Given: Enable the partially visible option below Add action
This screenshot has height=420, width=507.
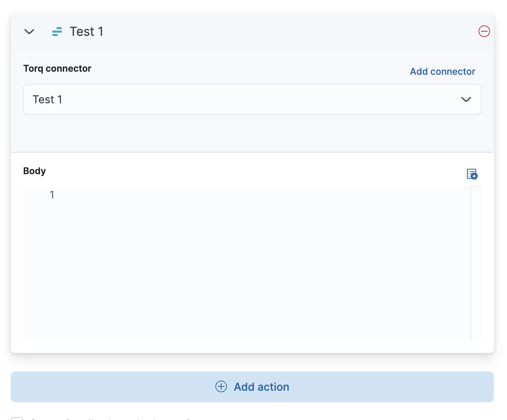Looking at the screenshot, I should pos(17,418).
